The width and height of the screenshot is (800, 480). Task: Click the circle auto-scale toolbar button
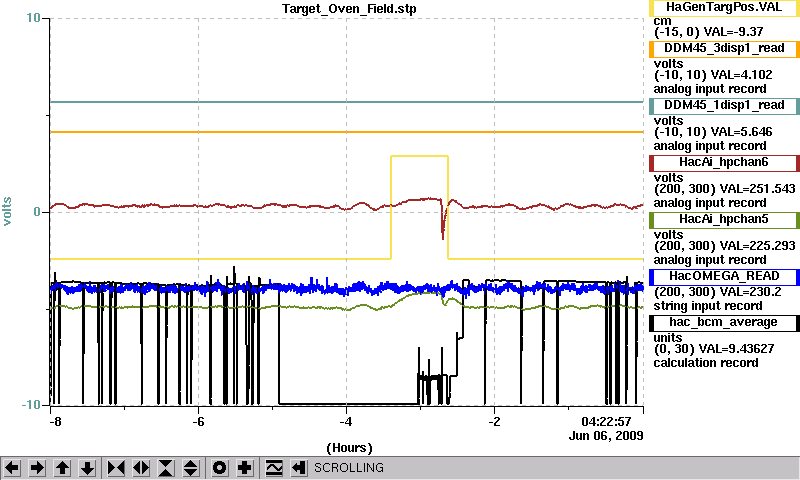click(x=220, y=468)
